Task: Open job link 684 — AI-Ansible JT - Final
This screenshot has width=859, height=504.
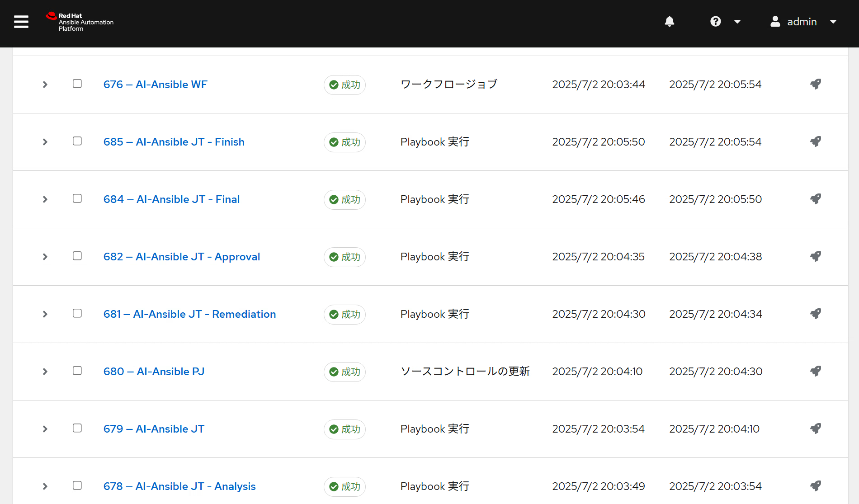Action: coord(171,199)
